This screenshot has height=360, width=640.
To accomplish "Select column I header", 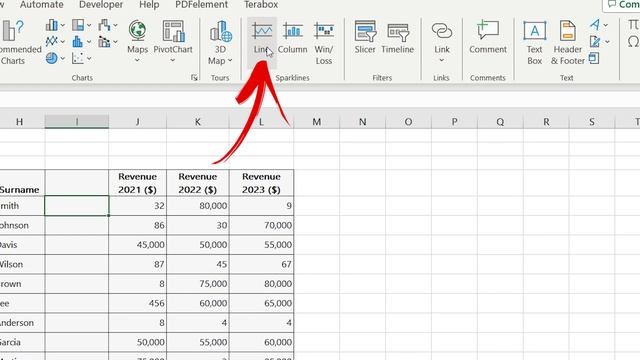I will (77, 122).
